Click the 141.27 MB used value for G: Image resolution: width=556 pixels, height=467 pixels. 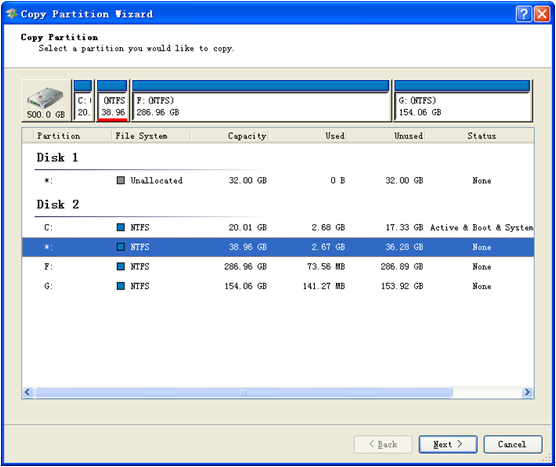pos(324,286)
